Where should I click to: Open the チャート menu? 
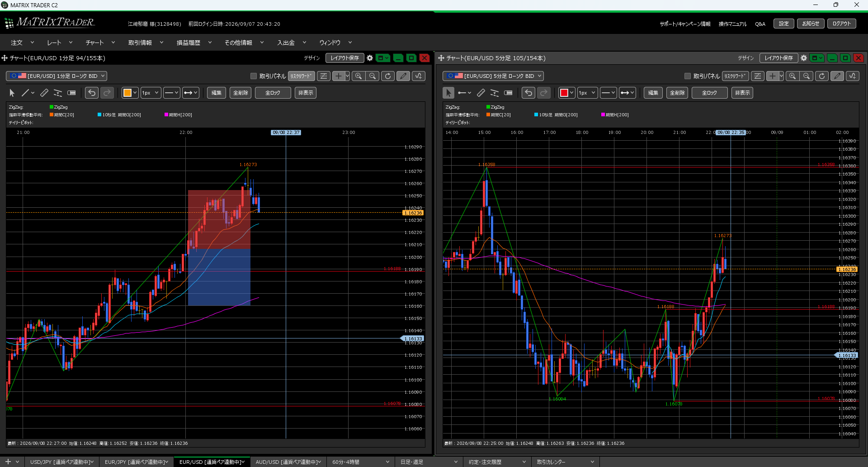click(100, 43)
